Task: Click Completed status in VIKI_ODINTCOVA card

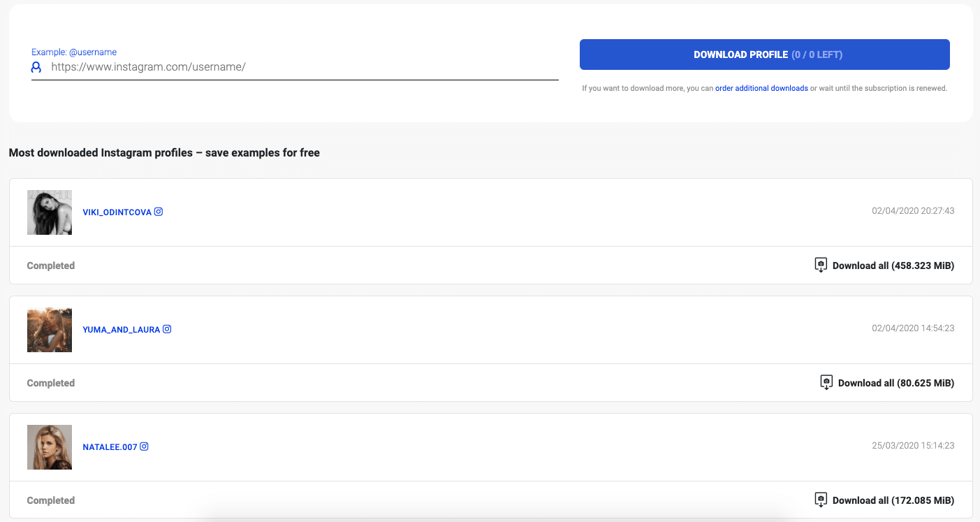Action: point(51,266)
